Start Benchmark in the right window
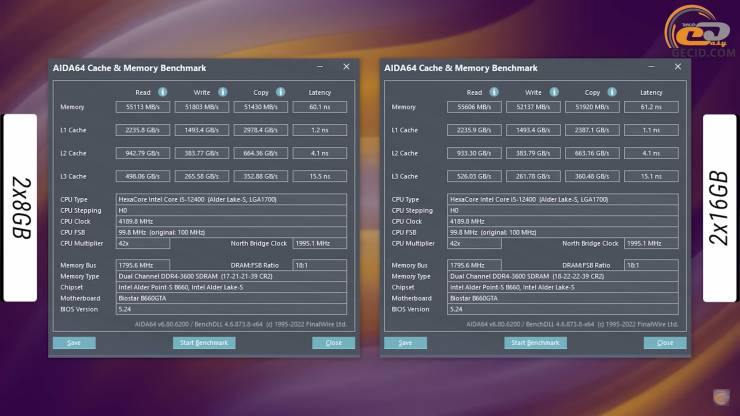Viewport: 740px width, 416px height. pos(535,343)
